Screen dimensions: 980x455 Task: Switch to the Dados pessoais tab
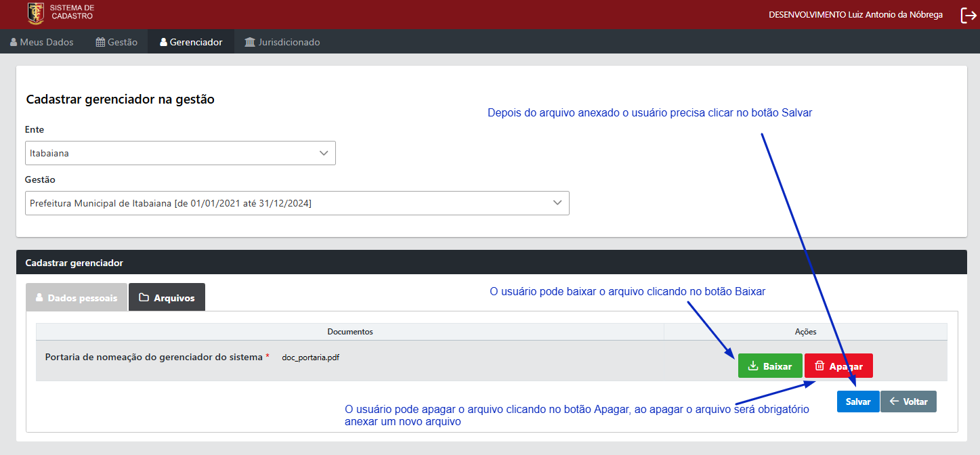76,297
